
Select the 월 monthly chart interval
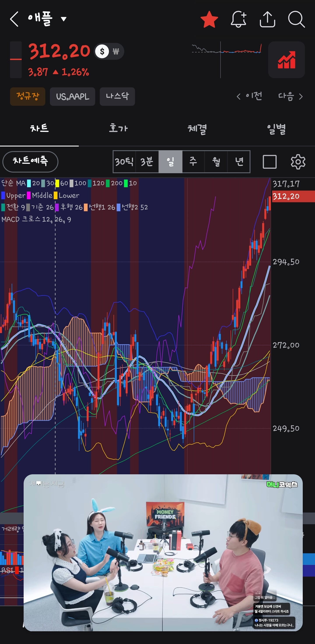[216, 162]
